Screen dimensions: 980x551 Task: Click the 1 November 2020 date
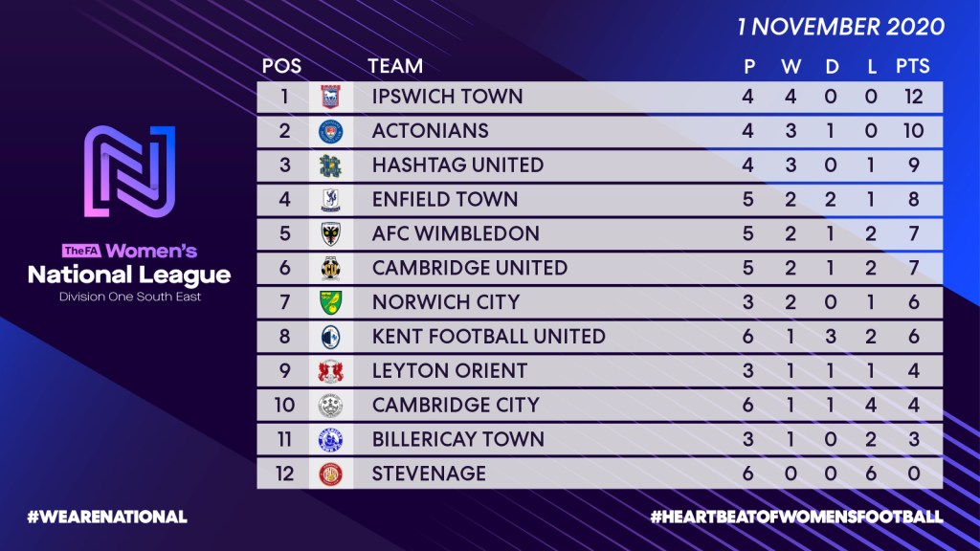tap(841, 26)
